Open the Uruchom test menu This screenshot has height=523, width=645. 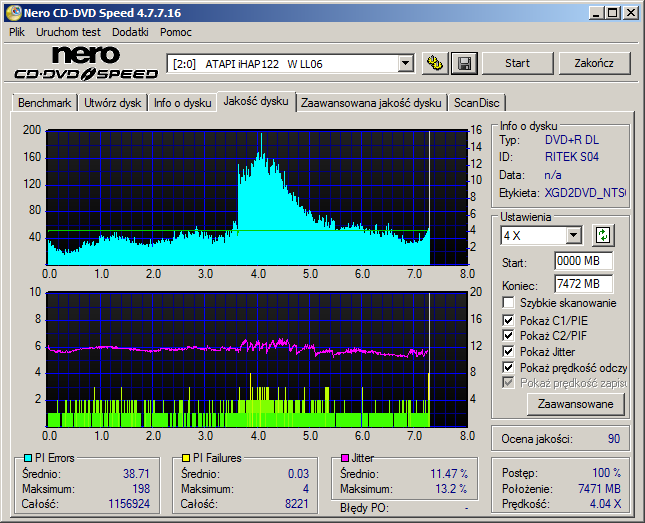pos(68,32)
